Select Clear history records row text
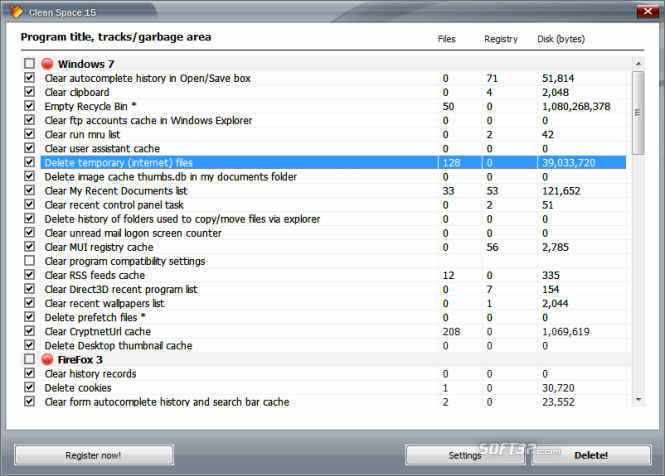The image size is (665, 476). tap(90, 374)
